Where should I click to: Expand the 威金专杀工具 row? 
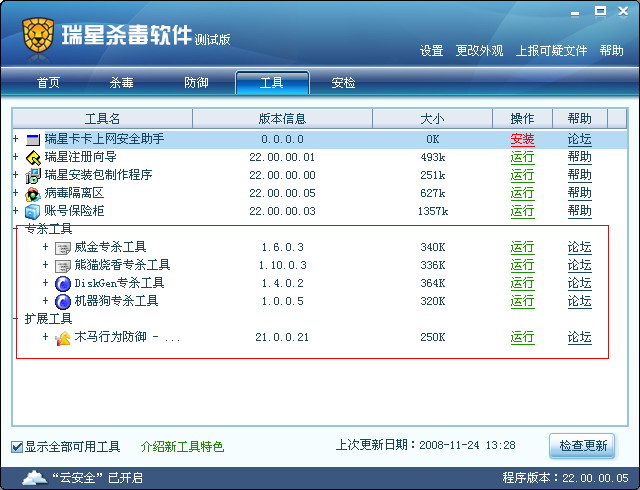click(45, 247)
